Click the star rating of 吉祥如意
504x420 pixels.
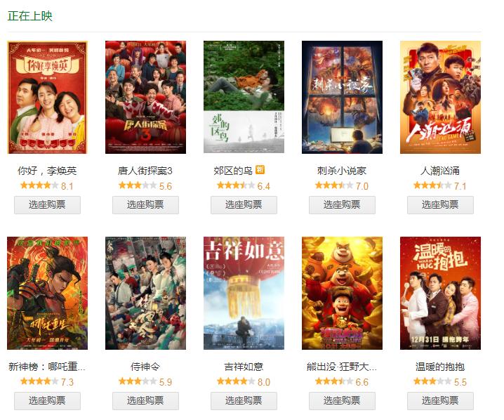click(236, 382)
